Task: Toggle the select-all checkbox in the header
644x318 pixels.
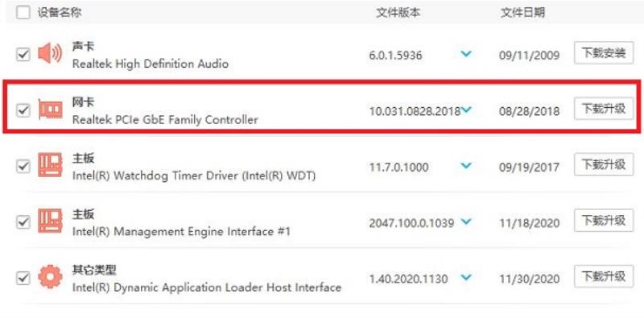Action: coord(23,12)
